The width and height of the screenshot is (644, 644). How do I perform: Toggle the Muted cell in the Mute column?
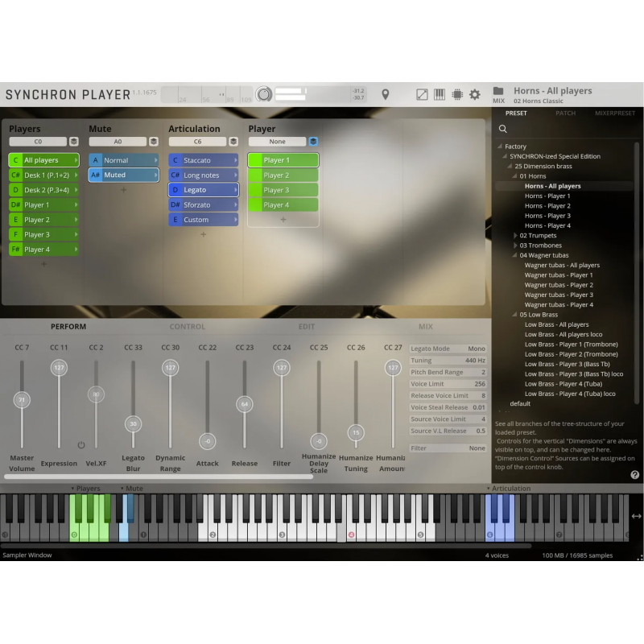tap(122, 175)
